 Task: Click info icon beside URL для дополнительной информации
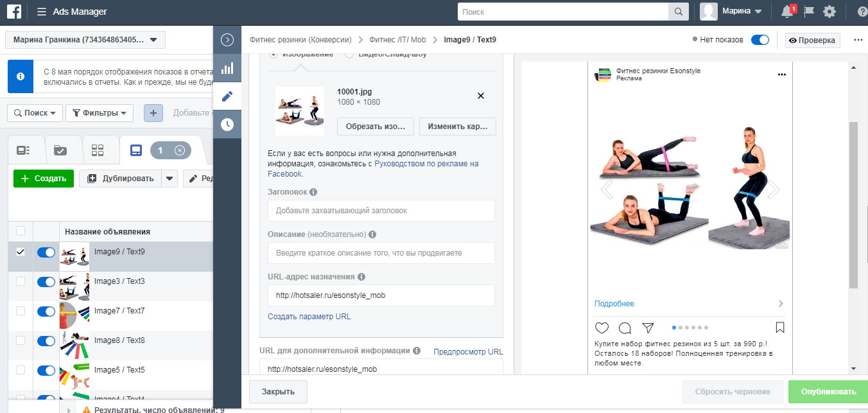(417, 351)
